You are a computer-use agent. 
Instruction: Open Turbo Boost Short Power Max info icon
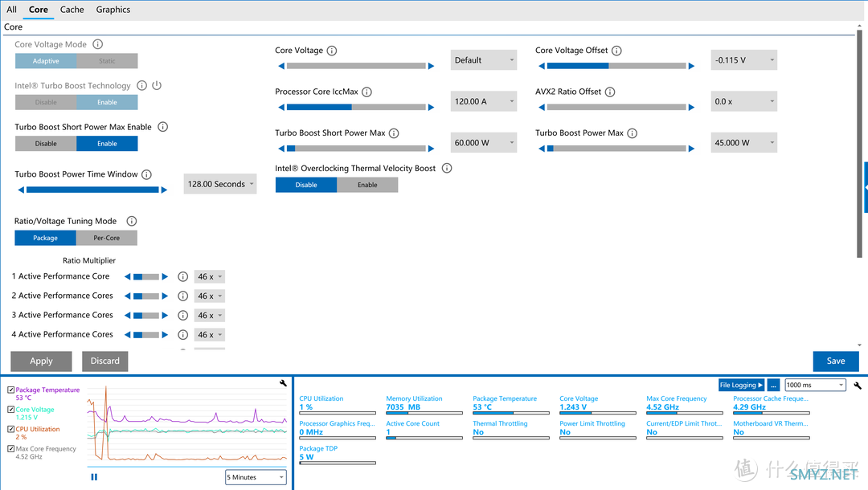(394, 133)
